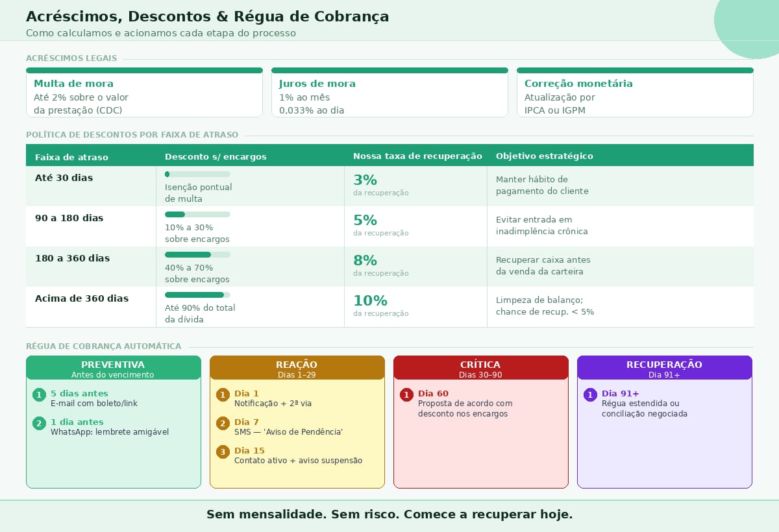Click 'Manter hábito de pagamento do cliente' text
779x532 pixels.
click(x=542, y=185)
